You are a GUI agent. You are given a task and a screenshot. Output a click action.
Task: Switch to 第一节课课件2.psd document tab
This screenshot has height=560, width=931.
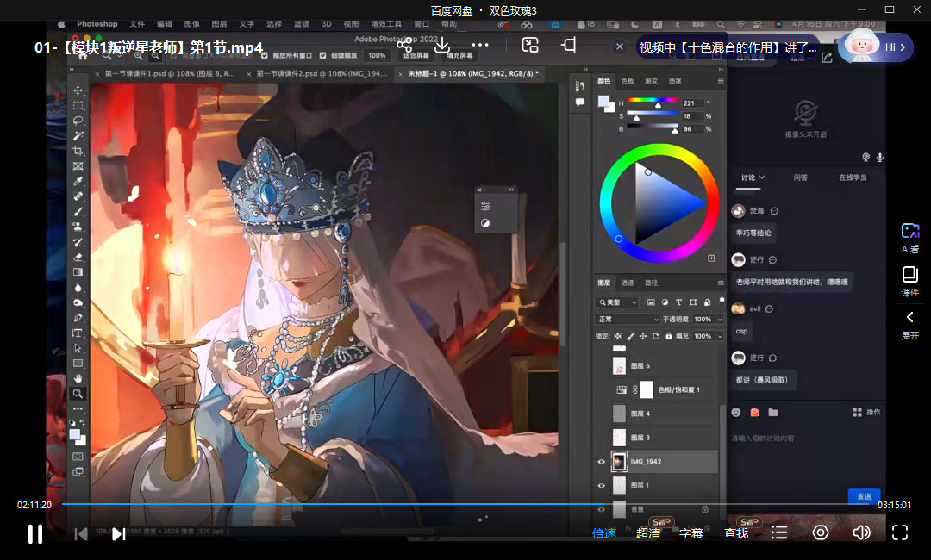[322, 73]
